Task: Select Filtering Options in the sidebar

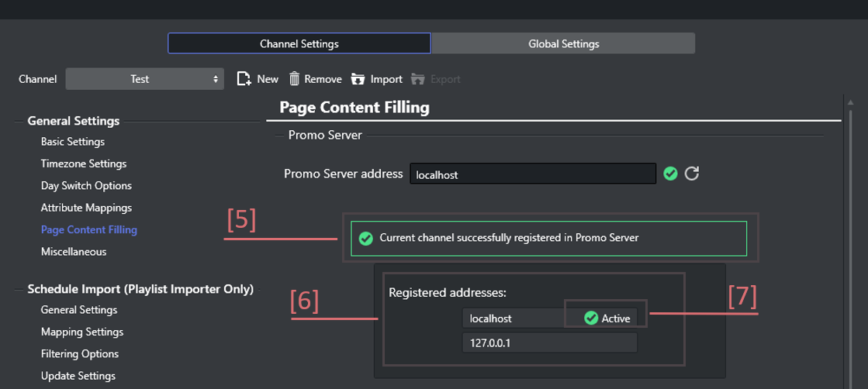Action: (x=80, y=354)
